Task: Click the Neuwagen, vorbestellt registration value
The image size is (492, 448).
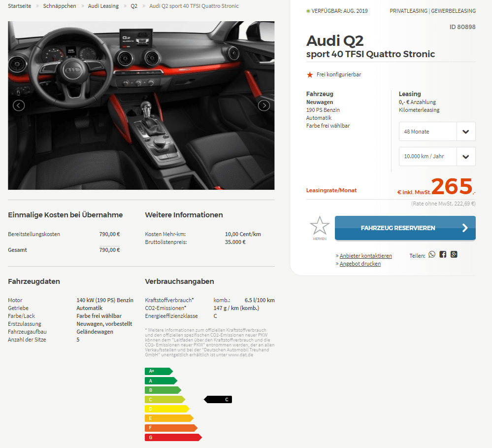Action: (104, 324)
